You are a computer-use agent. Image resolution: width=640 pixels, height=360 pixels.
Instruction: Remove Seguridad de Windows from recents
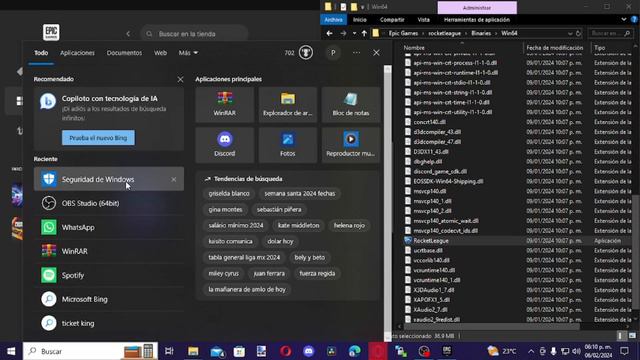[x=174, y=179]
